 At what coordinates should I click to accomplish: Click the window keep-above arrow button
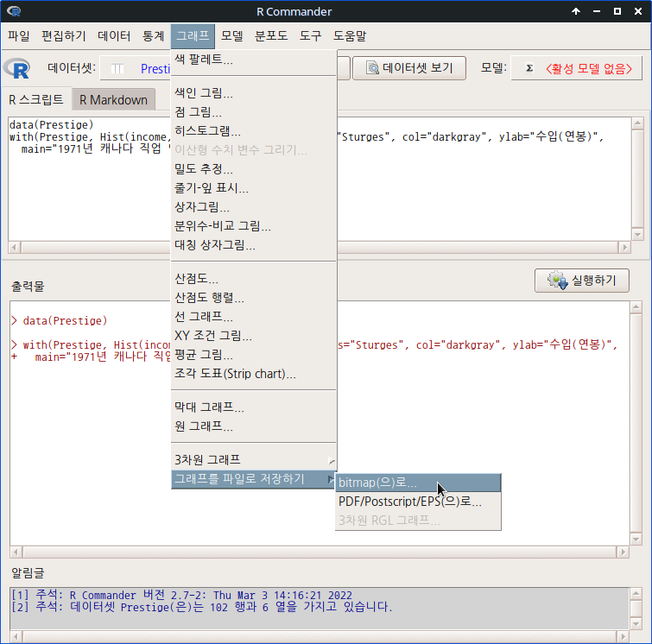576,11
